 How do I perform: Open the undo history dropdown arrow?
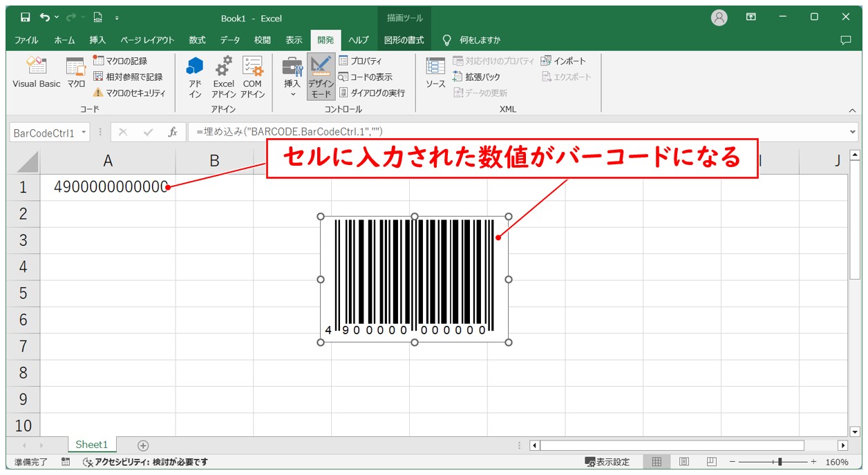pyautogui.click(x=57, y=17)
